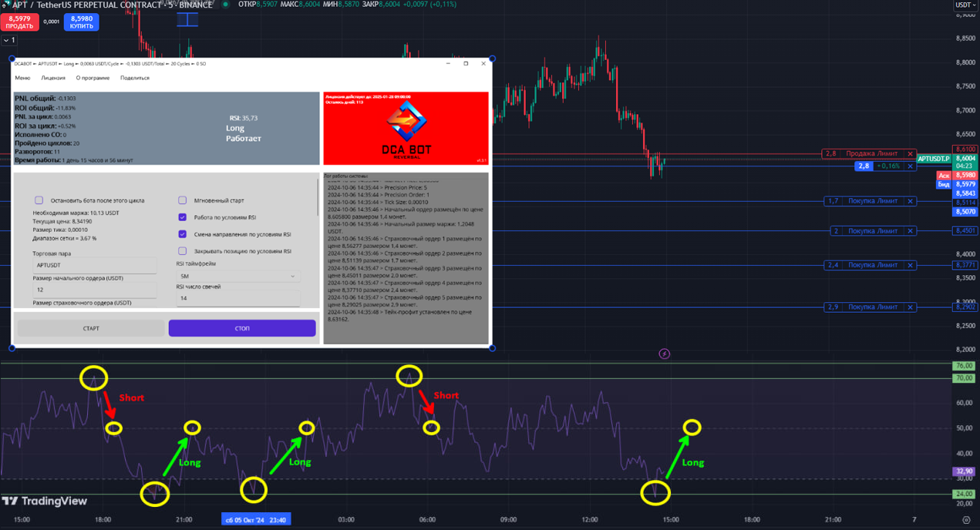Cancel the 2 Покупка Лимит order via X
This screenshot has height=530, width=980.
click(911, 231)
